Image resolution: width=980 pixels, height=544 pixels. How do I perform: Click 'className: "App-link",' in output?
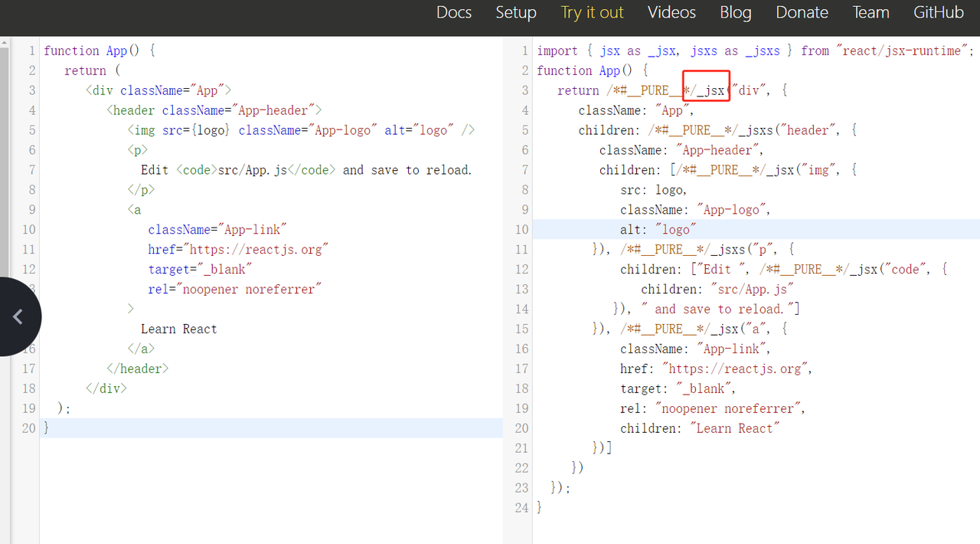point(695,349)
